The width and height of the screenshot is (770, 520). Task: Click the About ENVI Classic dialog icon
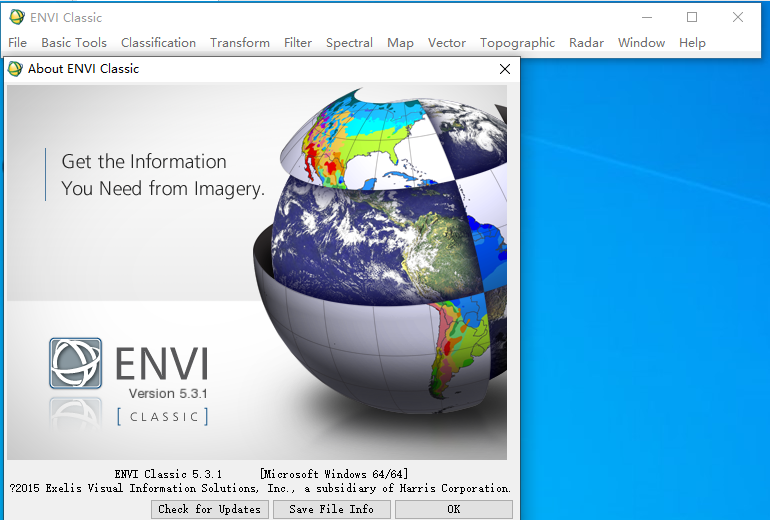pos(15,69)
